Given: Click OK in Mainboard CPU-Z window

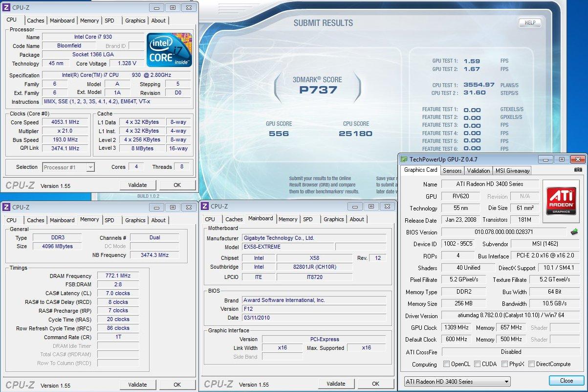Looking at the screenshot, I should click(x=375, y=384).
